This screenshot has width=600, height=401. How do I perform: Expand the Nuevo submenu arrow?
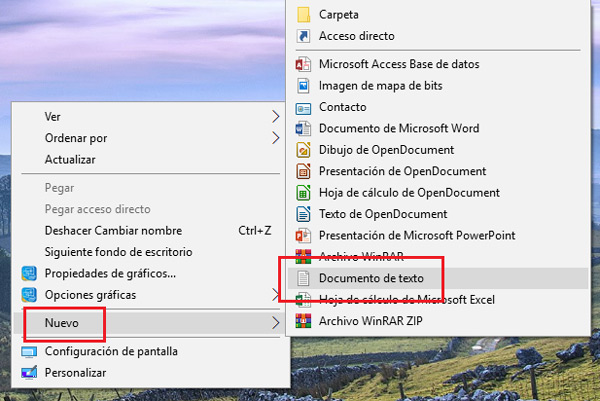(x=276, y=323)
